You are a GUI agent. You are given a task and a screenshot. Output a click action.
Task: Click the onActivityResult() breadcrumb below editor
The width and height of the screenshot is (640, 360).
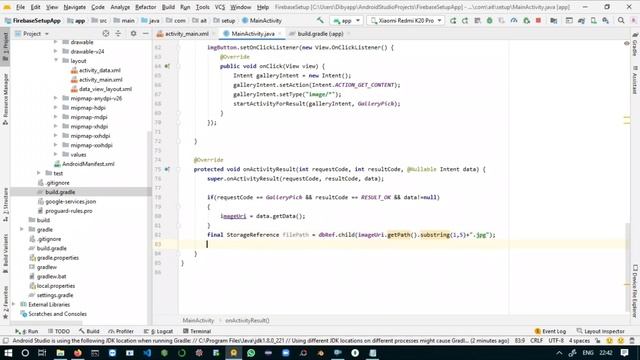pyautogui.click(x=247, y=320)
